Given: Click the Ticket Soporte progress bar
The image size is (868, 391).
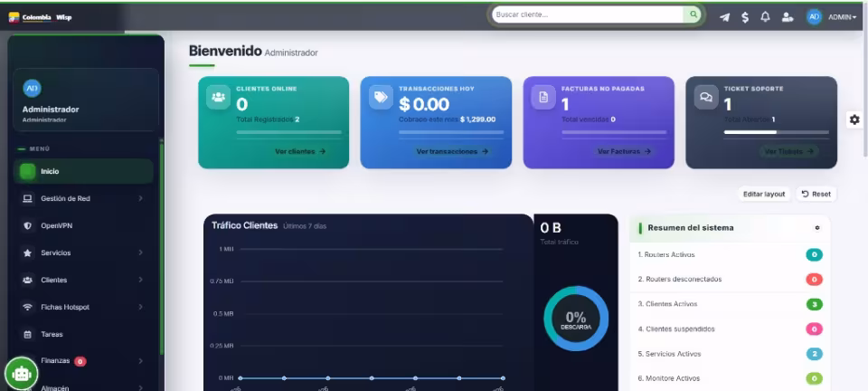Looking at the screenshot, I should pos(776,132).
